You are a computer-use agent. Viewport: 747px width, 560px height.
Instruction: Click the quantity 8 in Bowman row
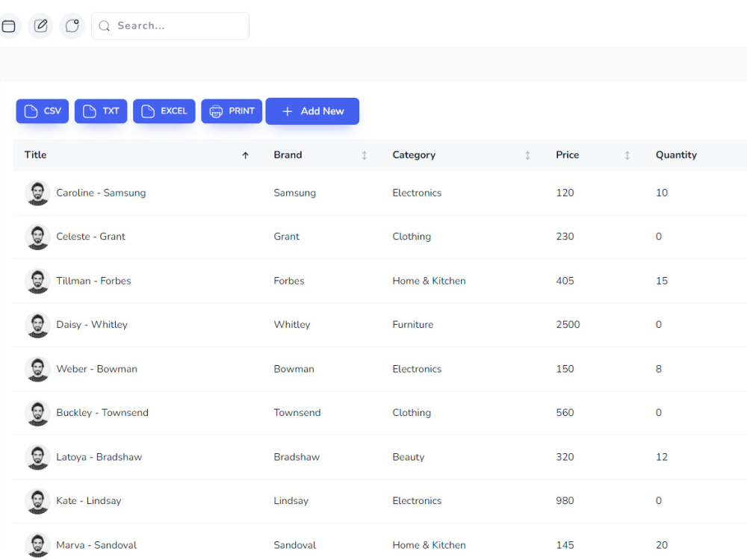(x=659, y=369)
